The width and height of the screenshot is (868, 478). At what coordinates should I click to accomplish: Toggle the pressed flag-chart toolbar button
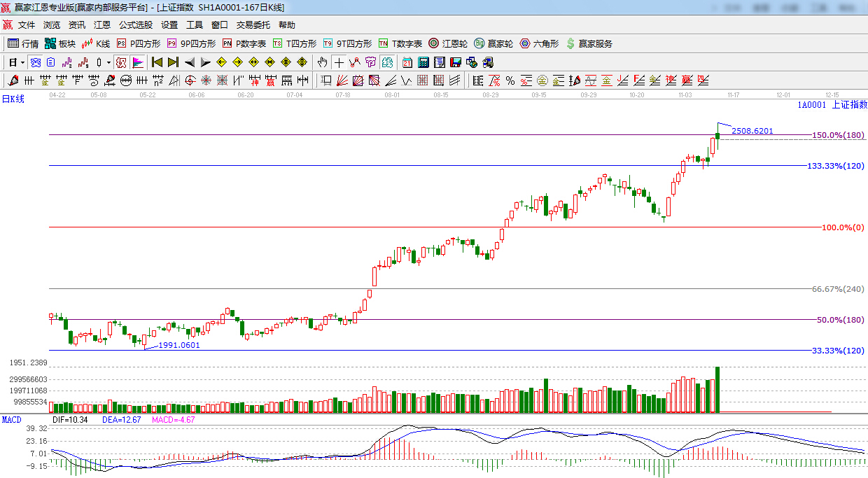[137, 62]
